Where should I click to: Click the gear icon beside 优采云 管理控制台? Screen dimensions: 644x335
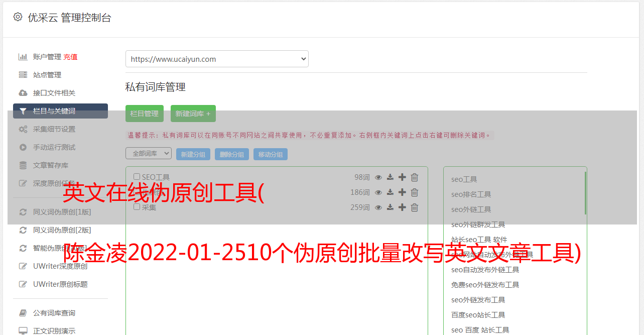click(x=18, y=17)
